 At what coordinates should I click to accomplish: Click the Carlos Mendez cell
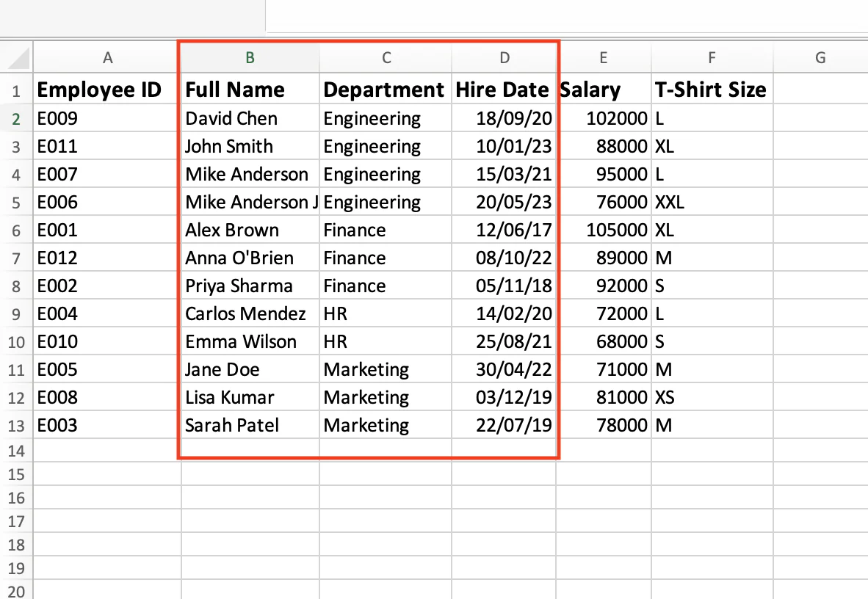pos(250,313)
